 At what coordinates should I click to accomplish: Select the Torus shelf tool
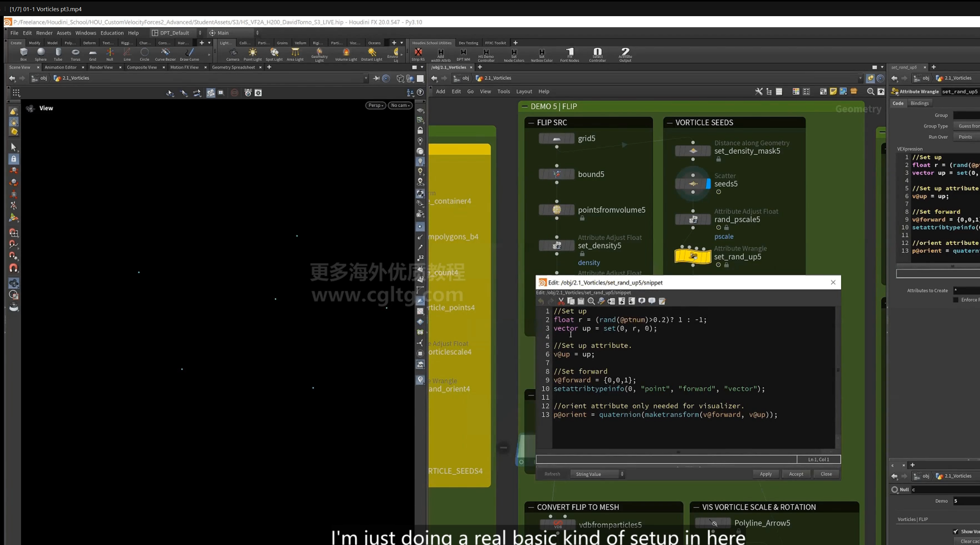tap(75, 54)
